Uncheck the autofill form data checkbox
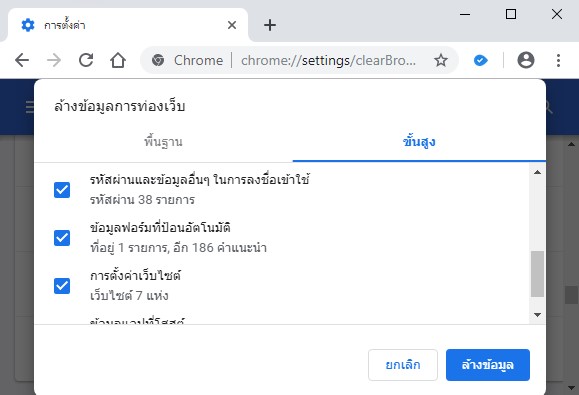The image size is (579, 395). (x=62, y=238)
